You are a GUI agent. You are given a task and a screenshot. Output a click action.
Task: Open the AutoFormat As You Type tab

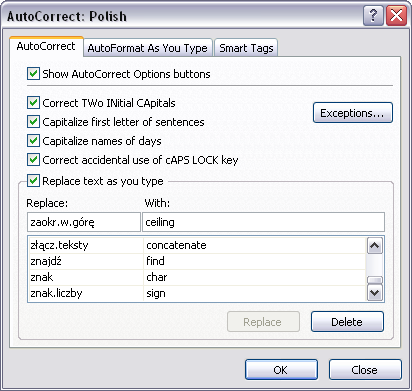click(148, 48)
